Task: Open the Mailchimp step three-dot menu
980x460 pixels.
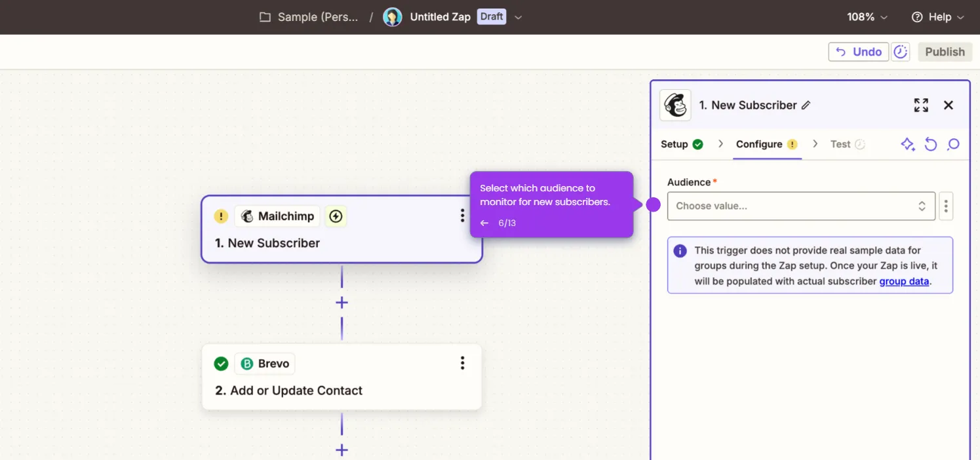Action: [x=462, y=216]
